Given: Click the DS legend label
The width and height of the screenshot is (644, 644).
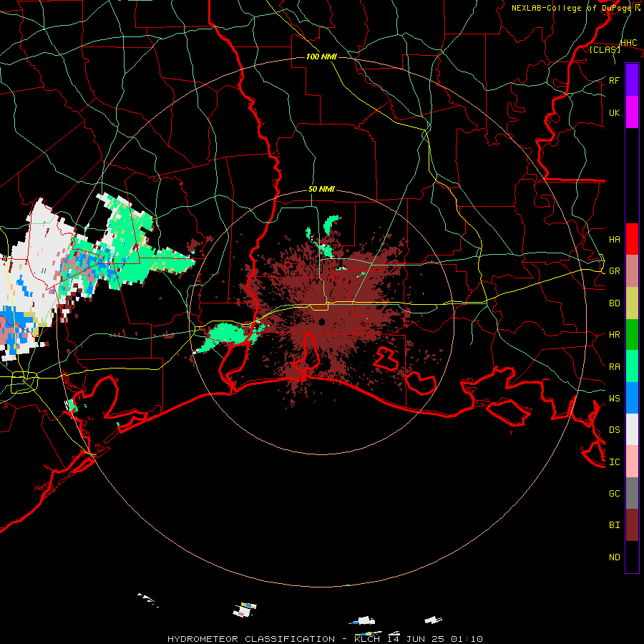Looking at the screenshot, I should point(615,429).
